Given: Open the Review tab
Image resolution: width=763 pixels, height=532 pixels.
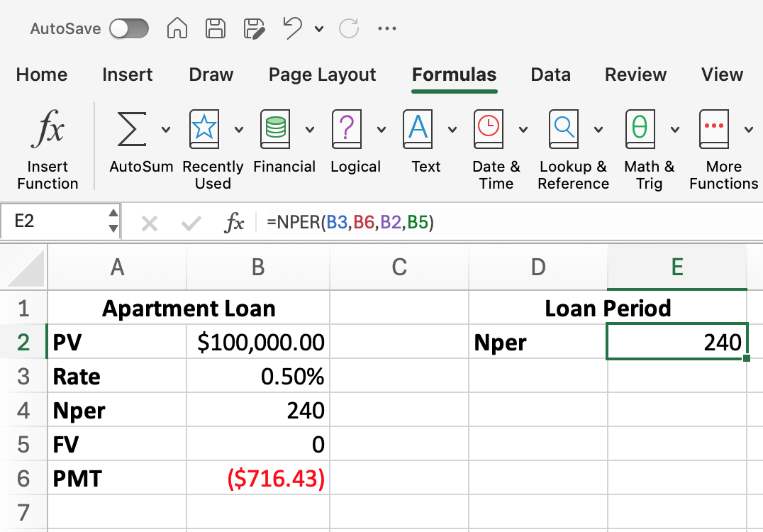Looking at the screenshot, I should (x=635, y=74).
